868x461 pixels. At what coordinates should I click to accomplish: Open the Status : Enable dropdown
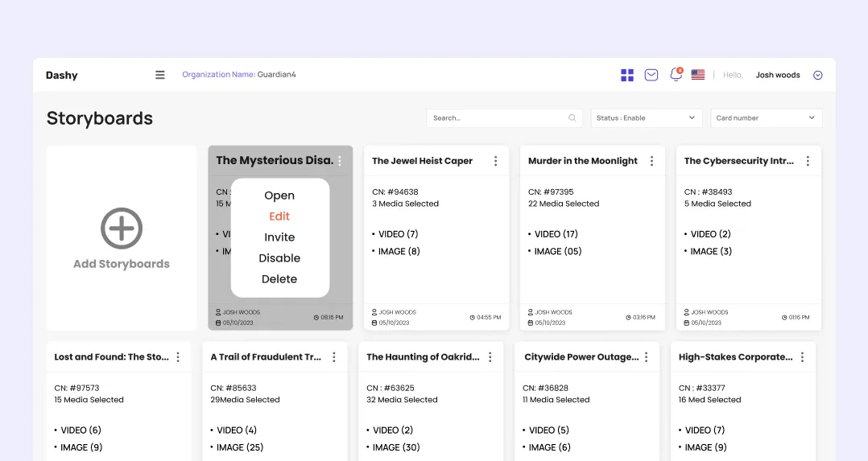[647, 118]
